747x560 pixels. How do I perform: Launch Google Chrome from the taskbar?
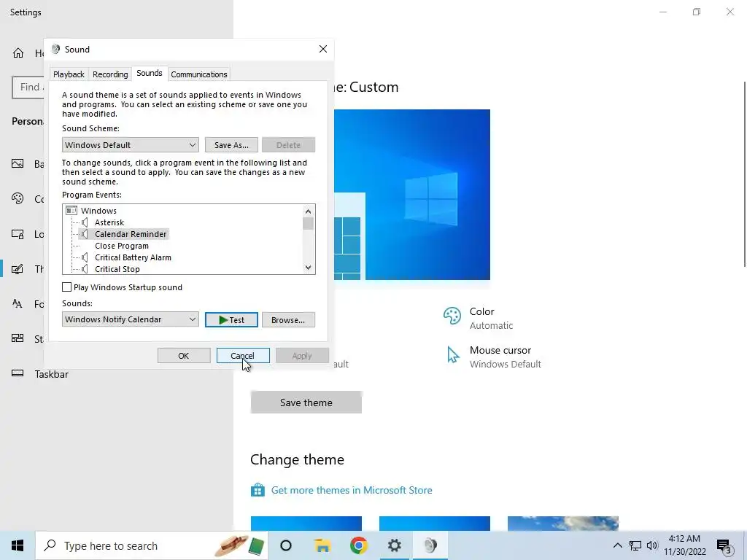pyautogui.click(x=359, y=545)
